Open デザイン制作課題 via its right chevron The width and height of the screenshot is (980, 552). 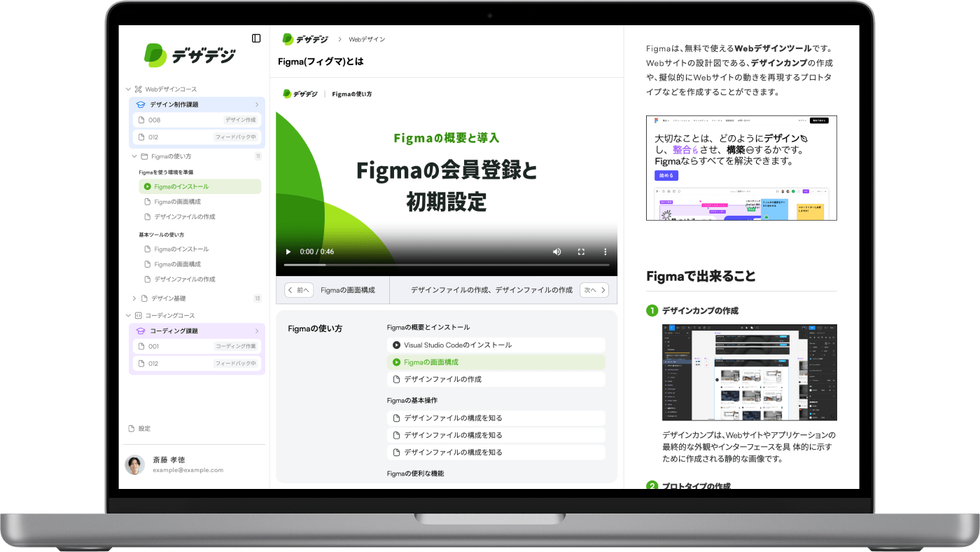(257, 104)
